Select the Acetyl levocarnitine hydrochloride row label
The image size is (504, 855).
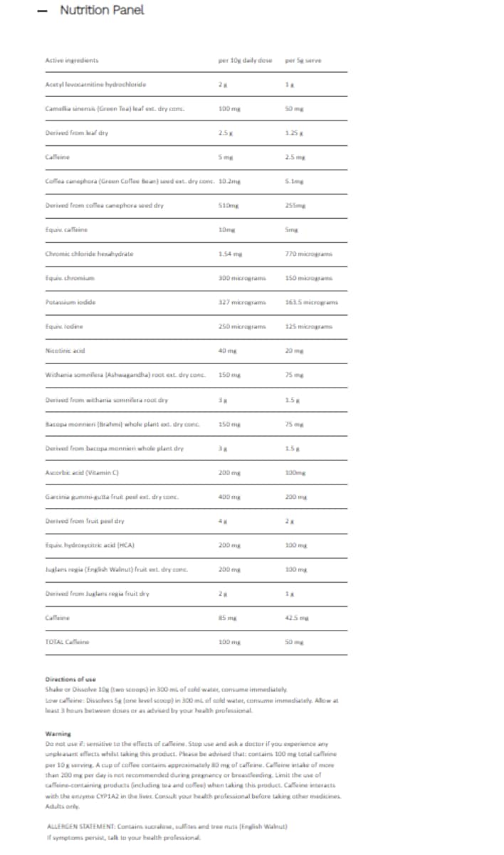coord(95,84)
